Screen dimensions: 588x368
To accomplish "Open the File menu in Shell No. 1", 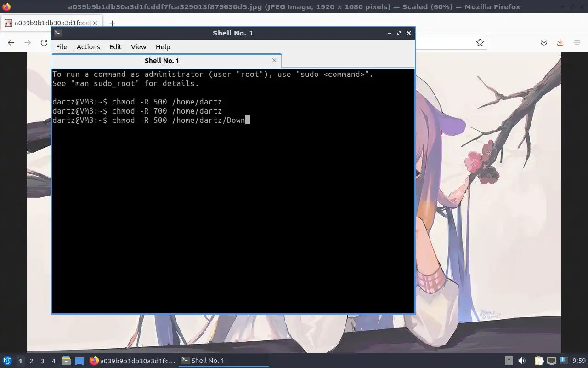I will (x=62, y=47).
